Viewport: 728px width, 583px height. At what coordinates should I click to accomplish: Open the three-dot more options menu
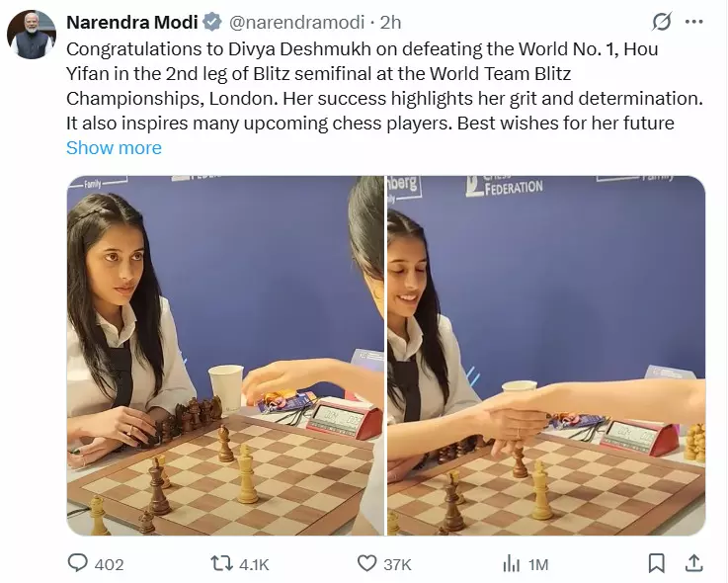(694, 22)
